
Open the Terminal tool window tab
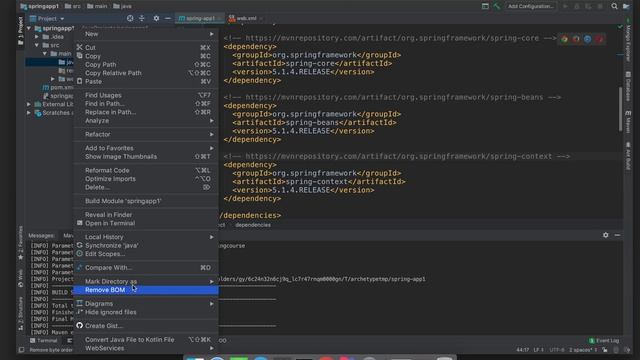[x=44, y=340]
